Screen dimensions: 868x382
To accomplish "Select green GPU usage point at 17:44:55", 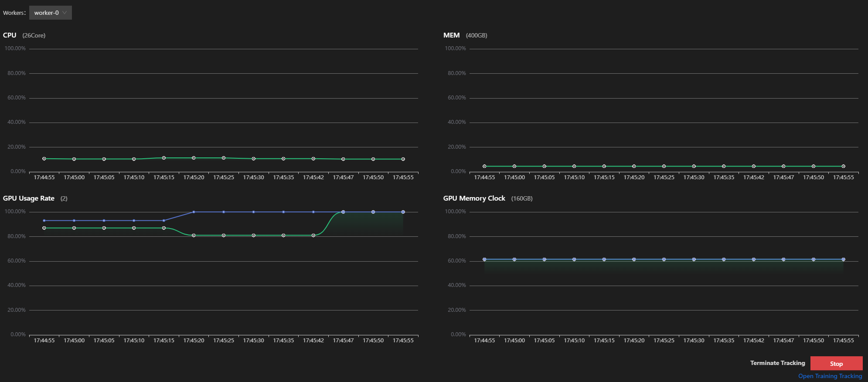I will pyautogui.click(x=44, y=228).
